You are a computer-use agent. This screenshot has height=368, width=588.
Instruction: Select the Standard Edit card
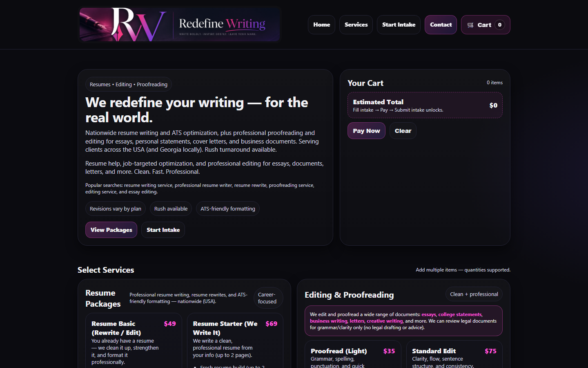454,355
